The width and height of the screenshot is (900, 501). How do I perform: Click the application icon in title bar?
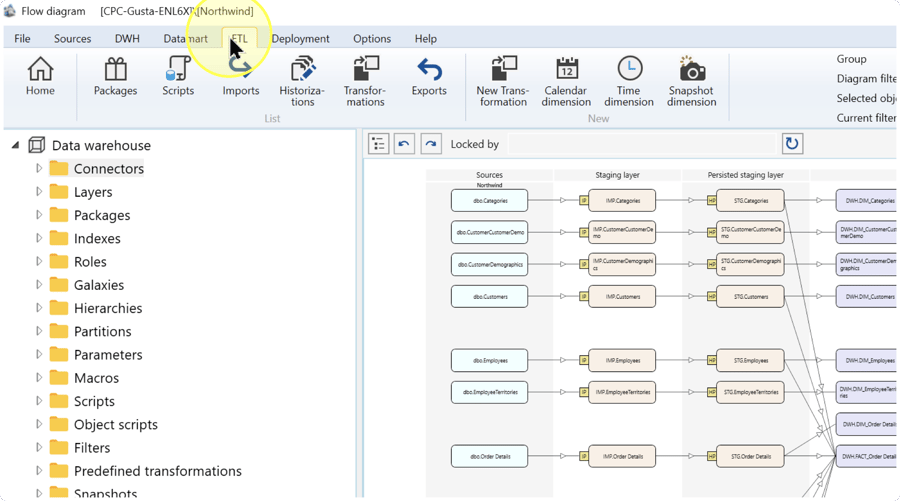point(9,10)
